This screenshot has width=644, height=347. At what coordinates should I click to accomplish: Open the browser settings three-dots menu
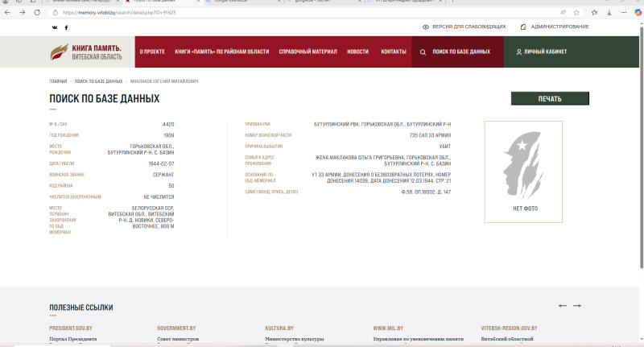pos(624,13)
